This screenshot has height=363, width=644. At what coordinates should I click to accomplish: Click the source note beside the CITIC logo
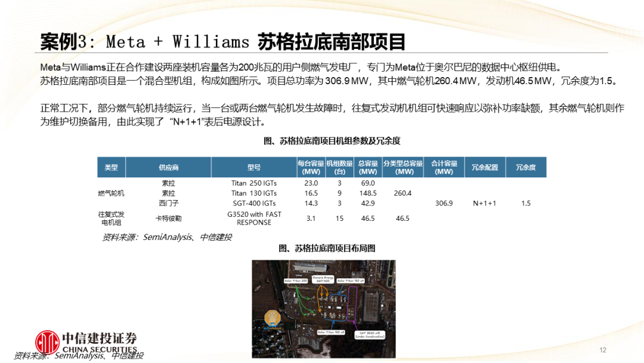pyautogui.click(x=79, y=356)
